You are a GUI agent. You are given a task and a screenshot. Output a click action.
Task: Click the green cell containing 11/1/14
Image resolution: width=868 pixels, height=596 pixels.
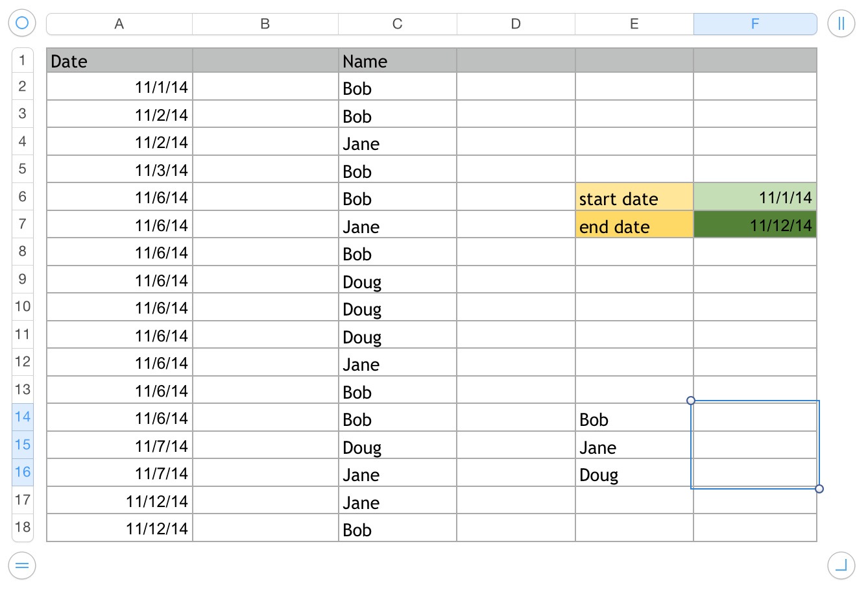(x=755, y=197)
